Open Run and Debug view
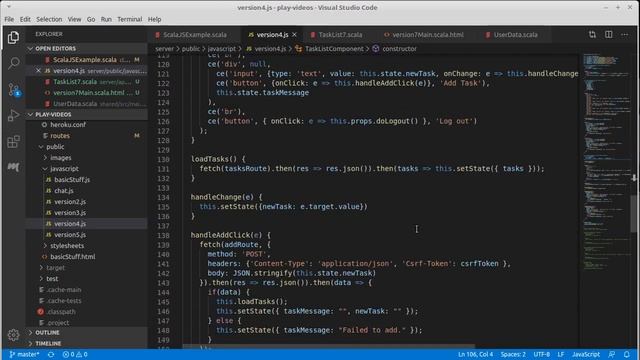 point(13,115)
